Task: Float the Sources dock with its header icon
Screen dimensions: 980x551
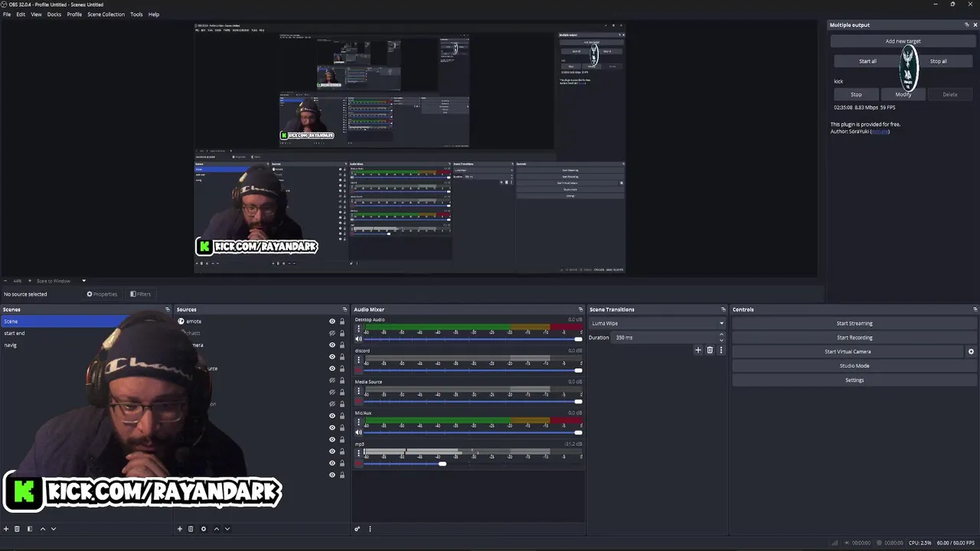Action: (345, 309)
